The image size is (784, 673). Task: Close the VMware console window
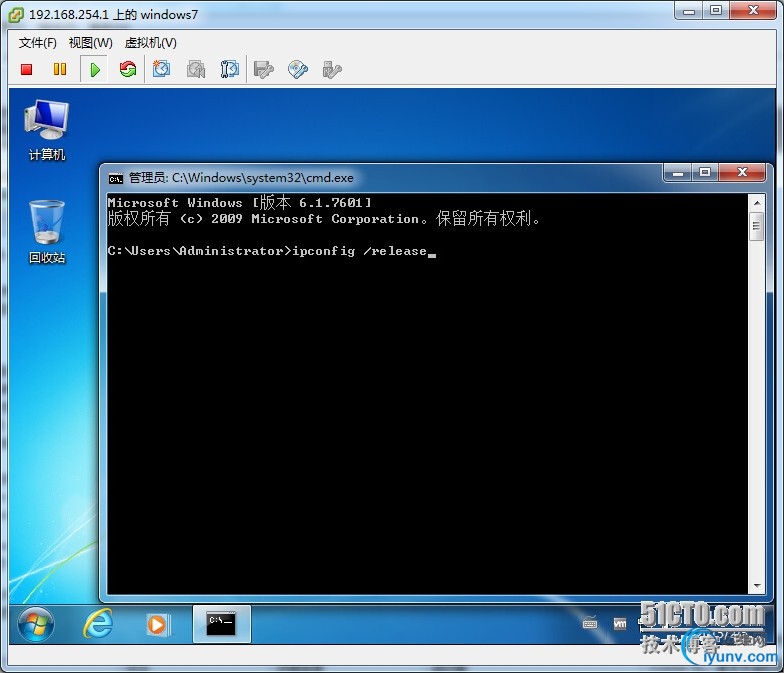753,10
